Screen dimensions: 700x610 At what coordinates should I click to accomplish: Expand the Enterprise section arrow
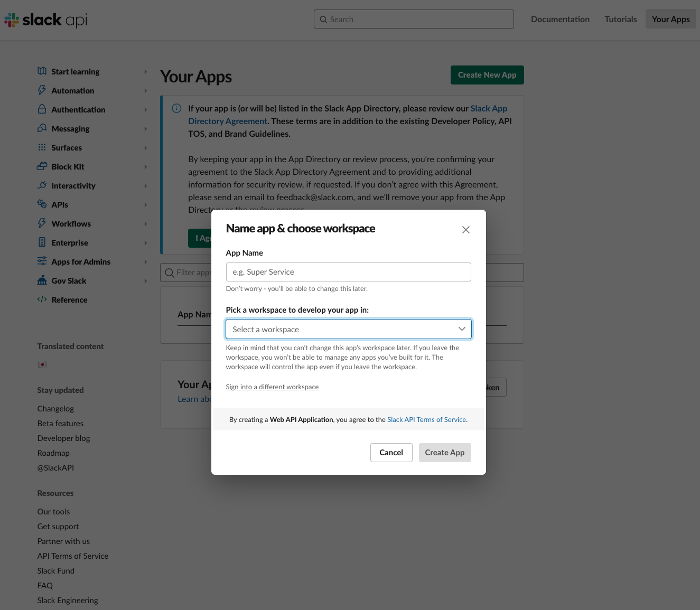point(145,243)
